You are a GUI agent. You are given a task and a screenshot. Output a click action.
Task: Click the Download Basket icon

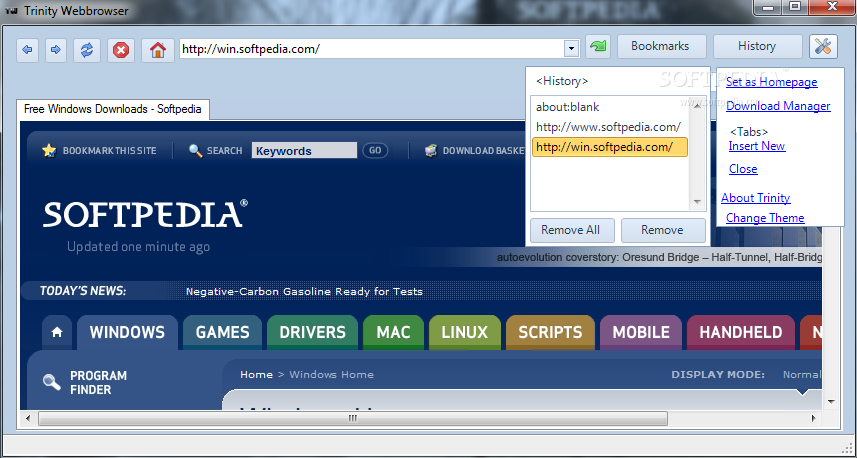click(431, 150)
